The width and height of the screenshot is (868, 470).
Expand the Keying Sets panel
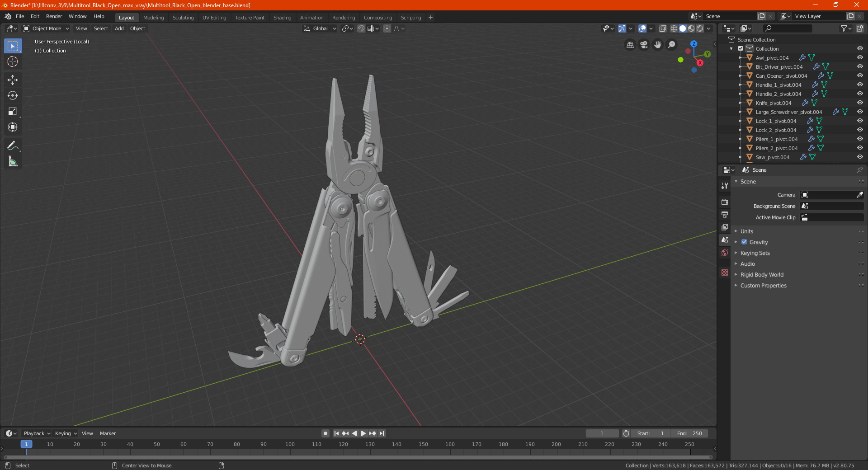(x=755, y=253)
